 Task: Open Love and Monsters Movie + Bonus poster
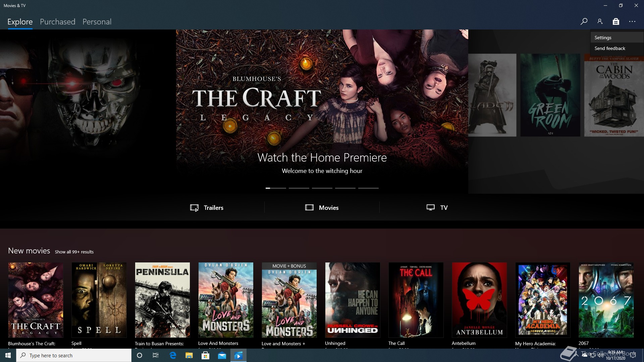pos(289,300)
